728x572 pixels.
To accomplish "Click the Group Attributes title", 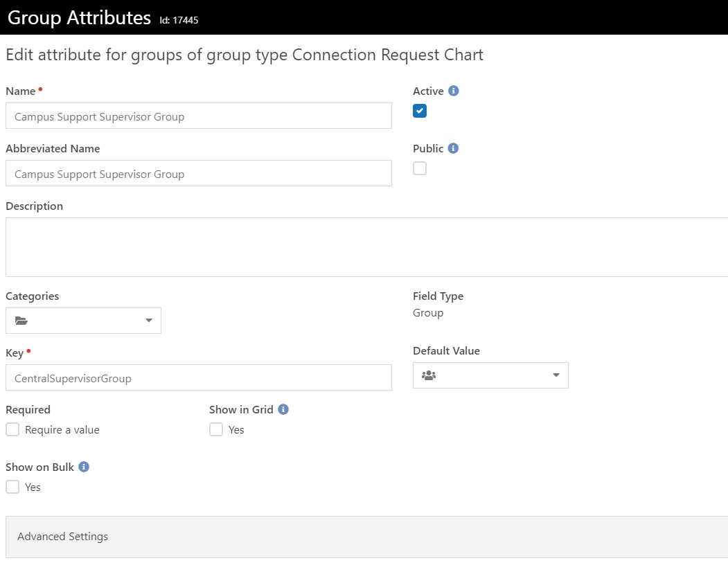I will (80, 17).
